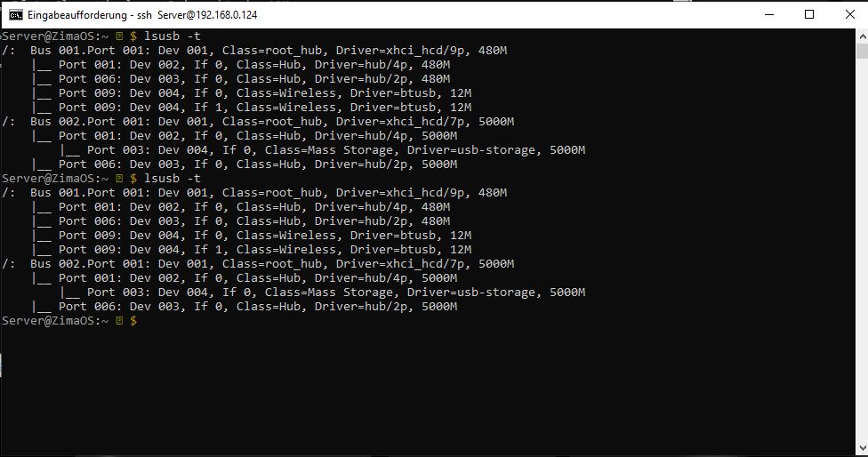868x457 pixels.
Task: Click the first Bus 002 xhci_hcd/7p line
Action: [x=271, y=121]
